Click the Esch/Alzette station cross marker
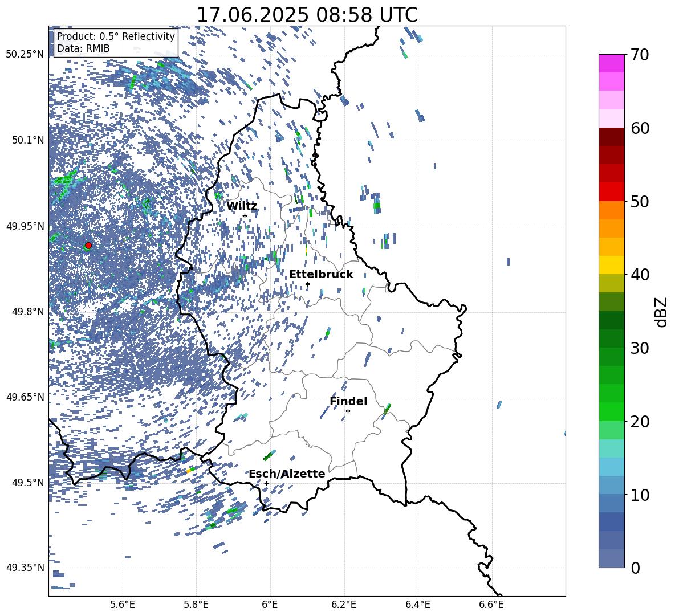 pyautogui.click(x=266, y=483)
